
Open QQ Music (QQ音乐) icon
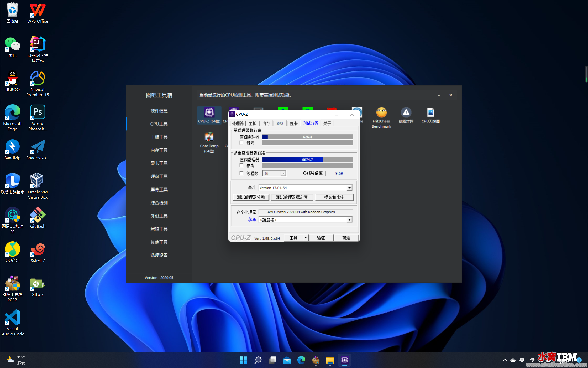[12, 252]
